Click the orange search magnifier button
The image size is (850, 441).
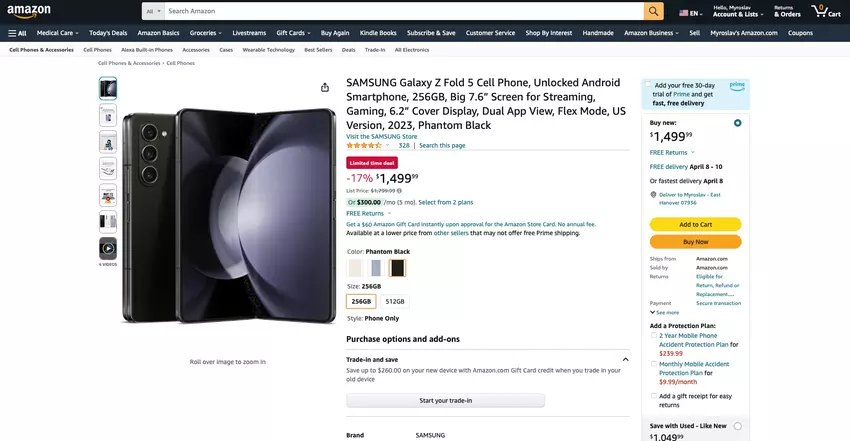653,11
